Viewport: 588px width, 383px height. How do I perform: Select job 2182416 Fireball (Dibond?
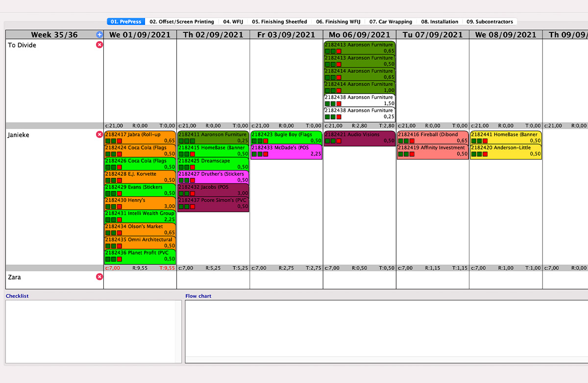point(433,137)
